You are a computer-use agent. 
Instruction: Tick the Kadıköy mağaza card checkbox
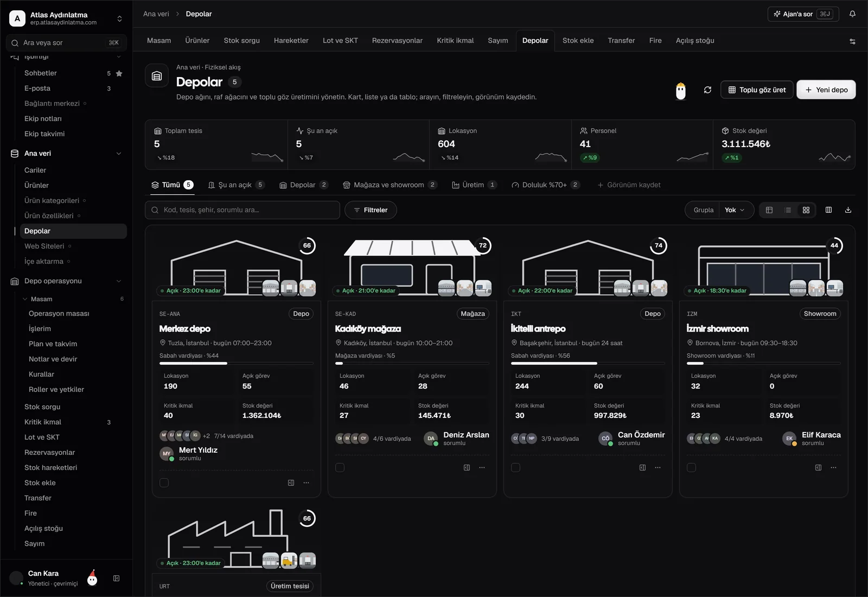(340, 467)
